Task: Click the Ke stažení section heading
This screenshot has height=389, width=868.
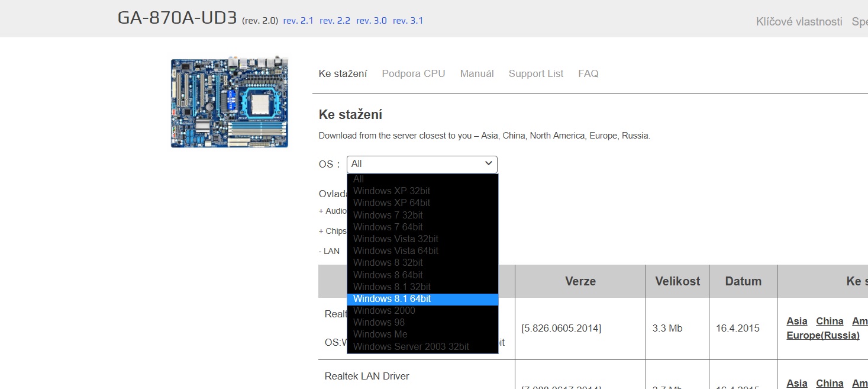Action: 350,114
